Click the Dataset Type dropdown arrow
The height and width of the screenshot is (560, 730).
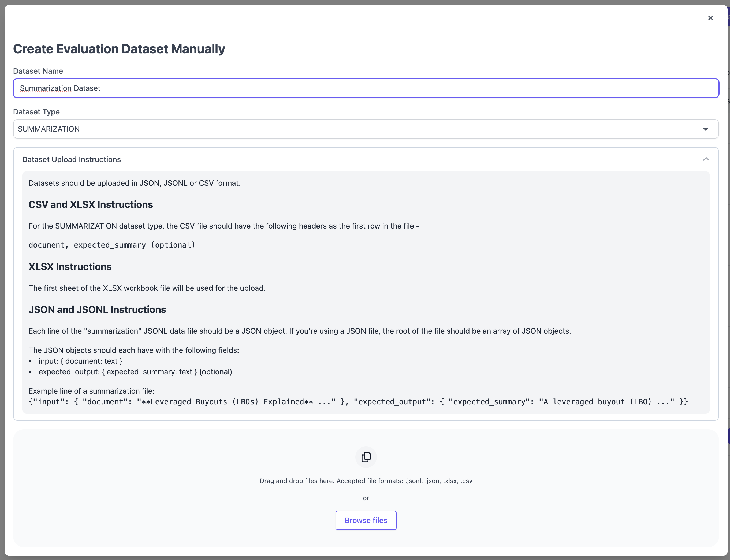click(x=706, y=129)
